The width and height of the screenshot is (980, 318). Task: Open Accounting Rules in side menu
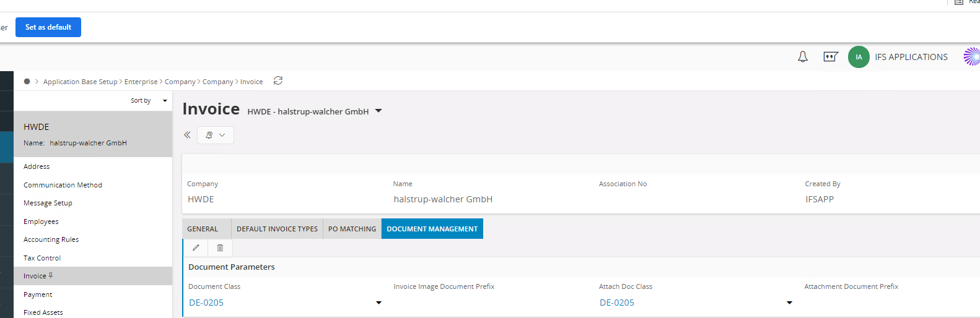[51, 239]
